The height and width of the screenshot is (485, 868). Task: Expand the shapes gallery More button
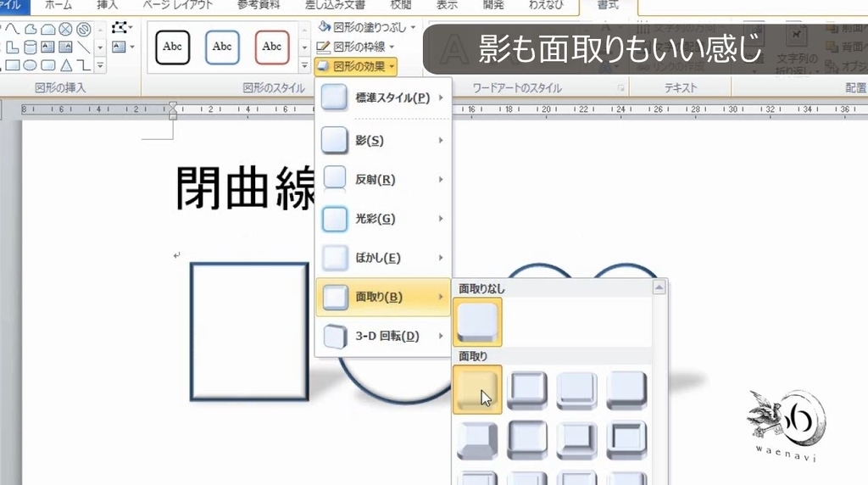100,65
